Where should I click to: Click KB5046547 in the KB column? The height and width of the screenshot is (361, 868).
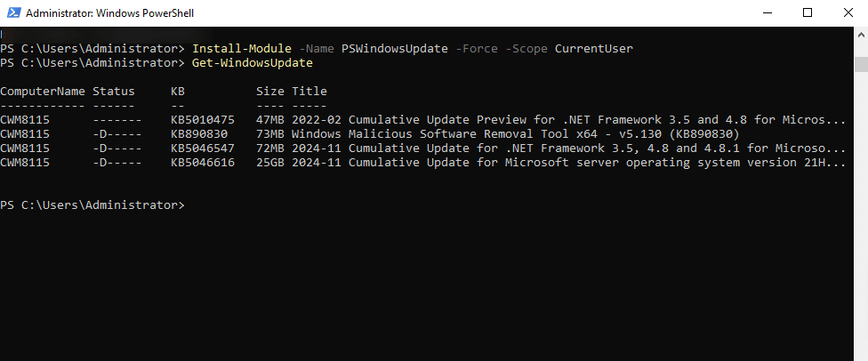[203, 148]
